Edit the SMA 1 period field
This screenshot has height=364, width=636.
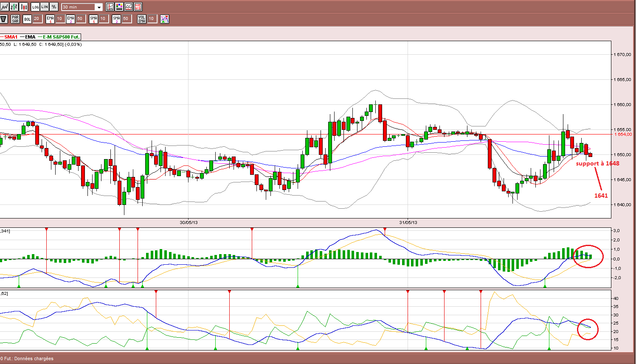click(x=103, y=19)
